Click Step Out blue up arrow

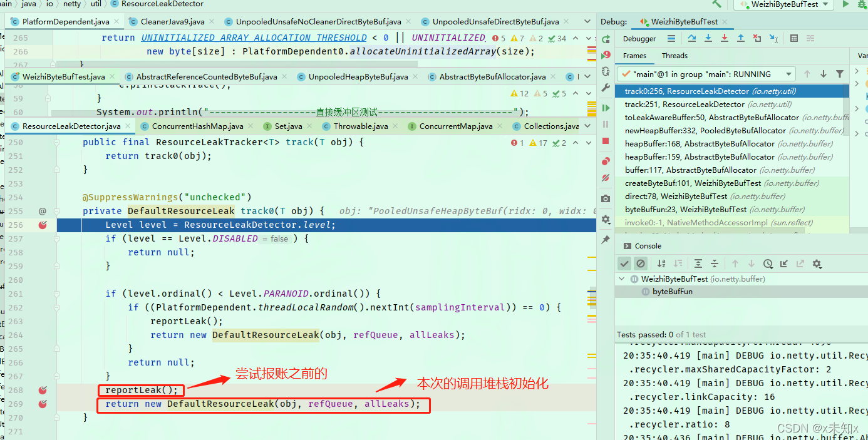click(x=741, y=38)
